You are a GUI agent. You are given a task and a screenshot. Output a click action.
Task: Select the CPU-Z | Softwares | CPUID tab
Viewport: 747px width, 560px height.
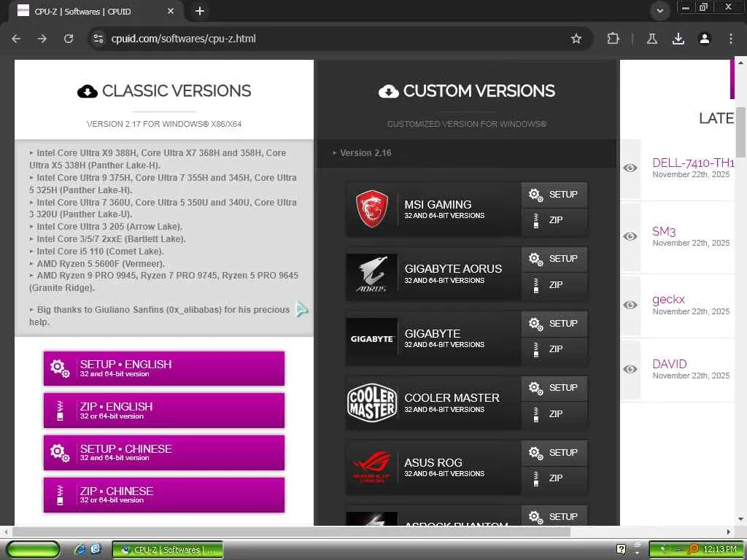pyautogui.click(x=96, y=12)
